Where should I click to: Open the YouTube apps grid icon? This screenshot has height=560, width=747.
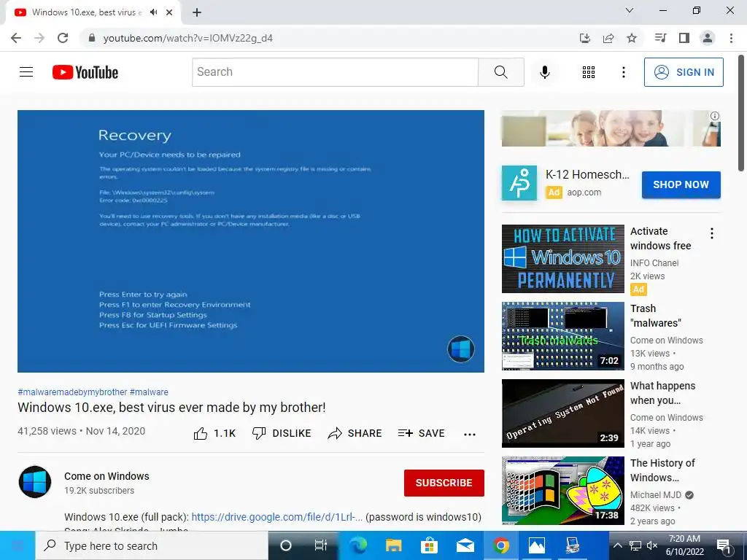pyautogui.click(x=589, y=72)
